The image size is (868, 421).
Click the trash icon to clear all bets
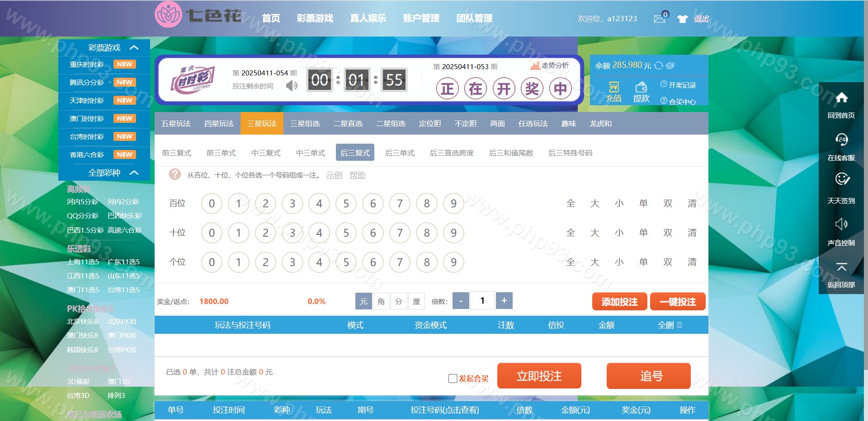coord(679,325)
